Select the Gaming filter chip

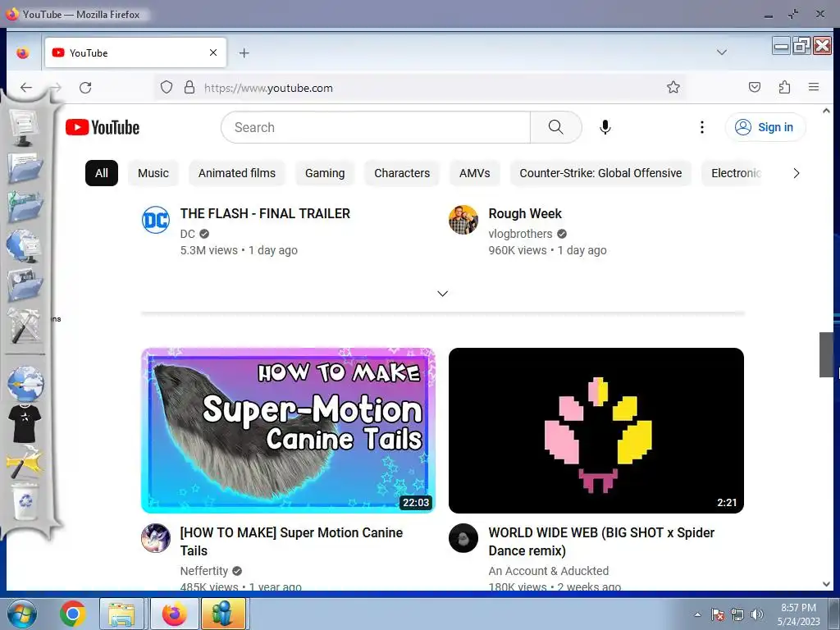(325, 173)
